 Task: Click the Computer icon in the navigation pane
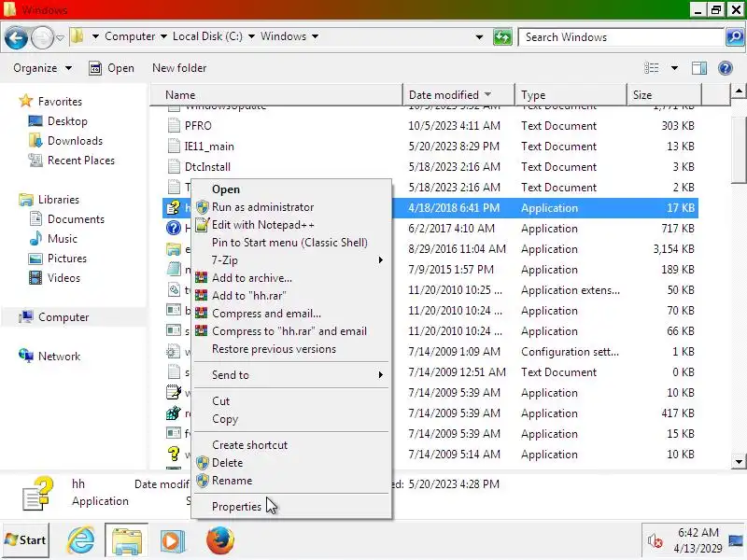point(26,316)
